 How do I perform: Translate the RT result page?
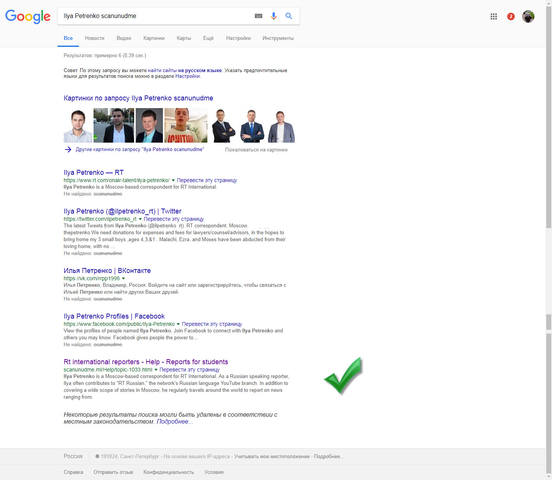pyautogui.click(x=207, y=180)
